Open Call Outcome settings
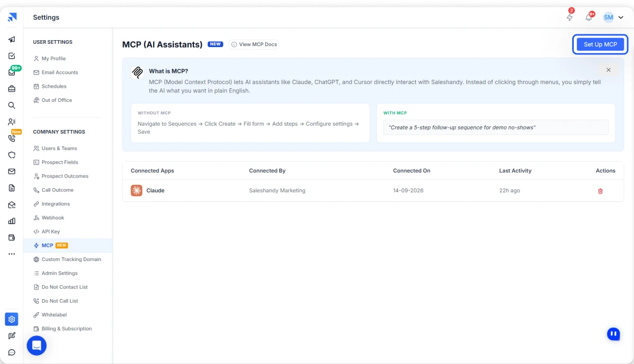 tap(58, 190)
